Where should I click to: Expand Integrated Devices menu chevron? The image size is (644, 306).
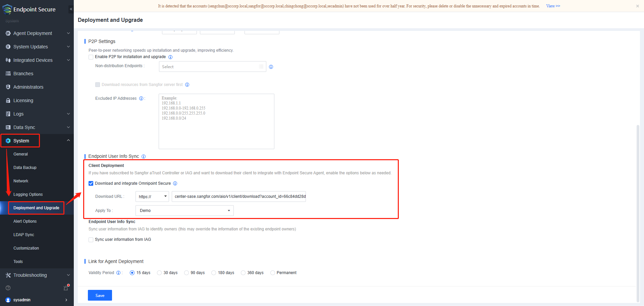pyautogui.click(x=68, y=60)
